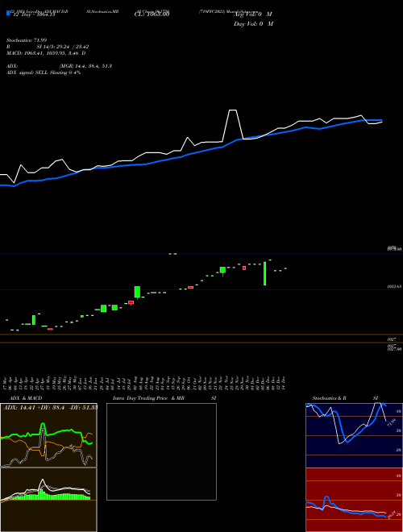Screen dimensions: 403x532
Task: Click the 1027 price axis label
Action: click(x=392, y=339)
